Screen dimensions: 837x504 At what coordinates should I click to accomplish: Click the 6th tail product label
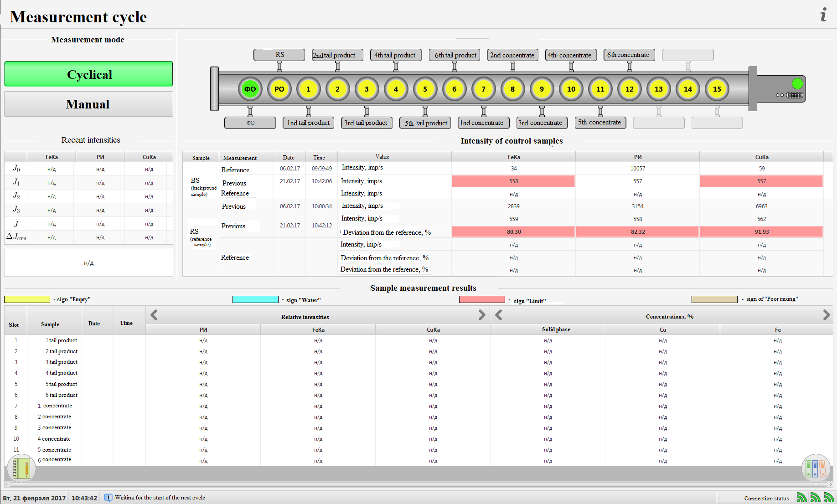tap(455, 55)
